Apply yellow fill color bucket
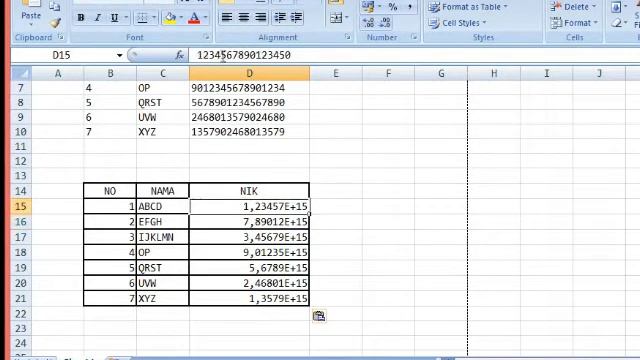This screenshot has height=360, width=640. pos(170,18)
